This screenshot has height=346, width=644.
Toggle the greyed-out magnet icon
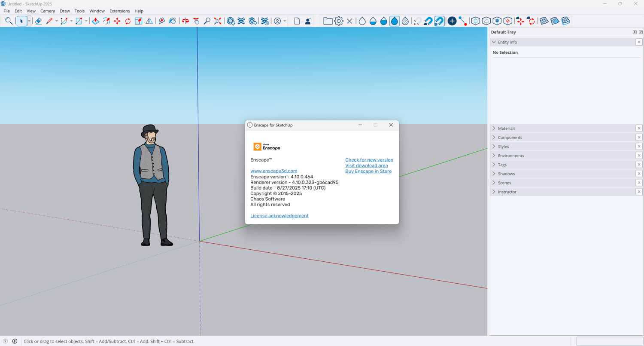(x=417, y=21)
